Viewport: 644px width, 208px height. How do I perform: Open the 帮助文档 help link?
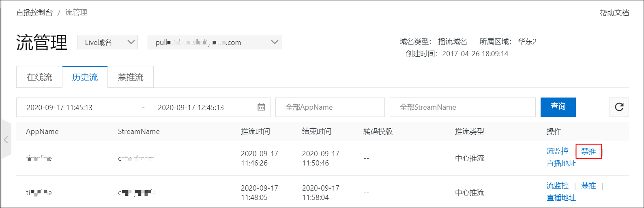pyautogui.click(x=614, y=13)
